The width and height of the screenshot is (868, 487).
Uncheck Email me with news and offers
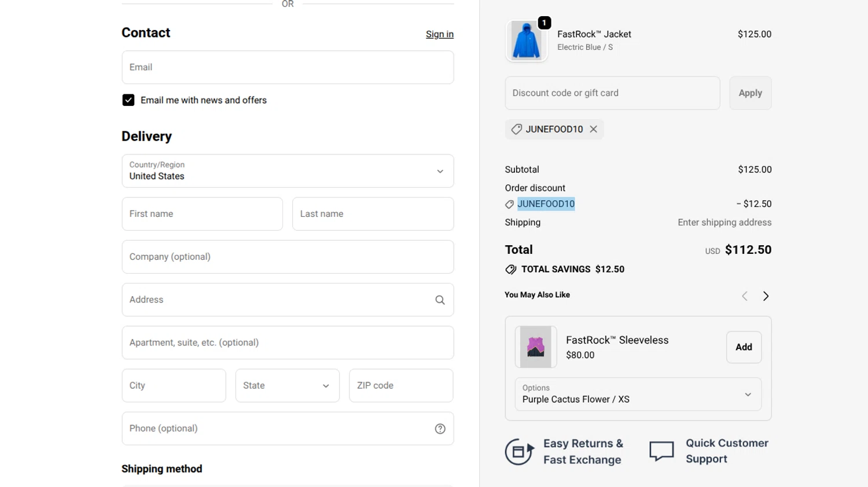[x=128, y=100]
